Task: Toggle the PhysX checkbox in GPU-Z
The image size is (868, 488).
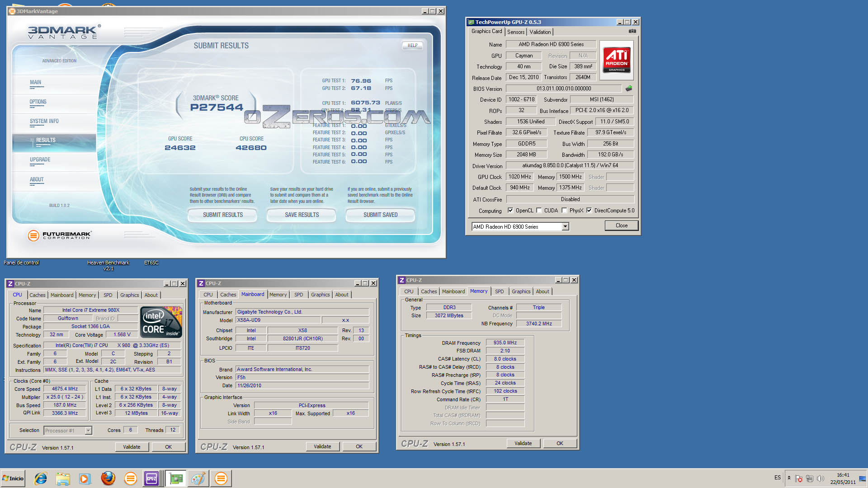Action: [564, 211]
